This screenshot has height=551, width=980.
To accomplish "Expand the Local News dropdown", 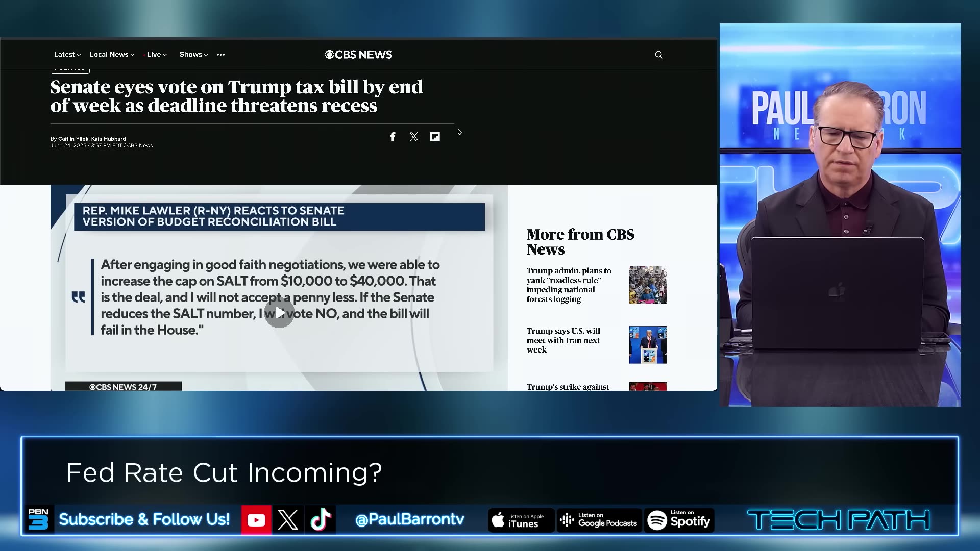I will point(112,55).
